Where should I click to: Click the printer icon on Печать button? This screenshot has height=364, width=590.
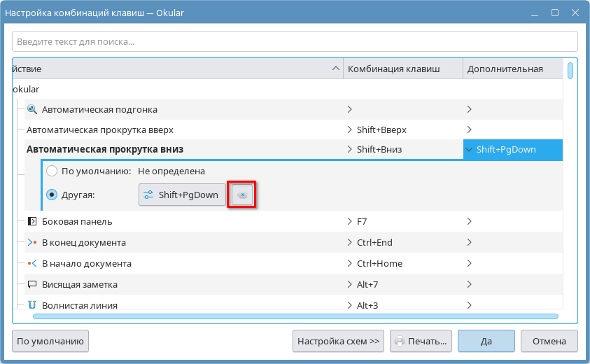click(x=400, y=342)
